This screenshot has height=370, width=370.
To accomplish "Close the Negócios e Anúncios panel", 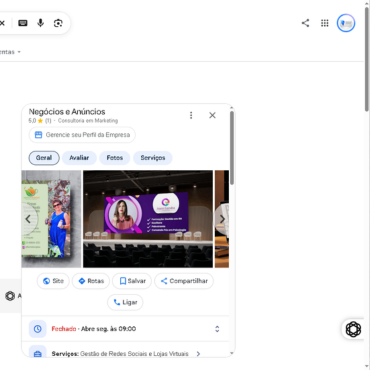I will 212,115.
